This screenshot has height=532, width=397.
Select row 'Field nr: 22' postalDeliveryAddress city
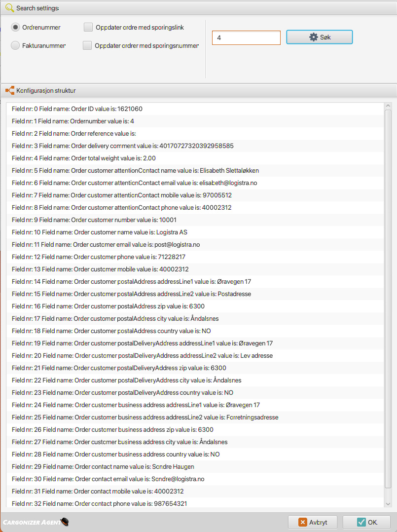coord(195,380)
